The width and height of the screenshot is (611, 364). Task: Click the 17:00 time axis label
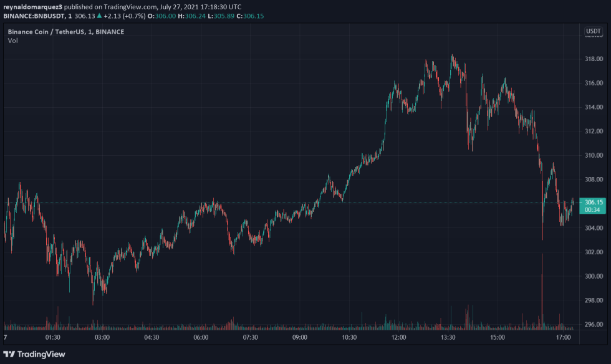click(x=564, y=337)
